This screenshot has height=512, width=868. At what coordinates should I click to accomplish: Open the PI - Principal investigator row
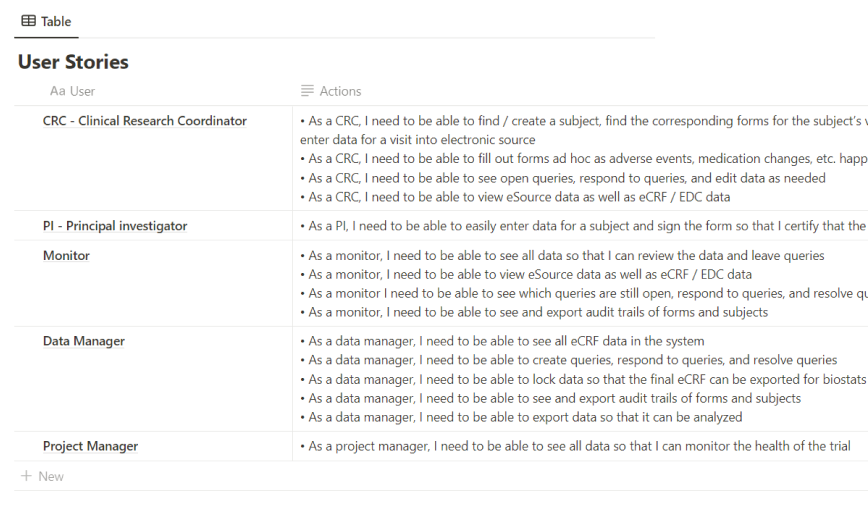(x=115, y=226)
